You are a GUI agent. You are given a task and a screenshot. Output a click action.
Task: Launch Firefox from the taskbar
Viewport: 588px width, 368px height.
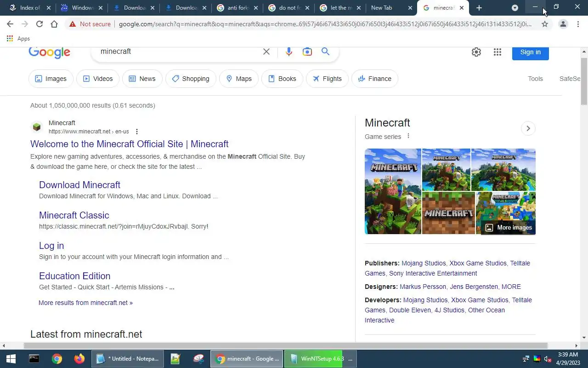click(x=79, y=359)
